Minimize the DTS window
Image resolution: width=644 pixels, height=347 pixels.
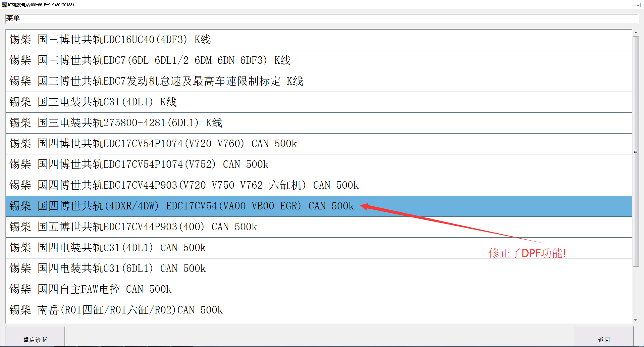click(x=638, y=5)
